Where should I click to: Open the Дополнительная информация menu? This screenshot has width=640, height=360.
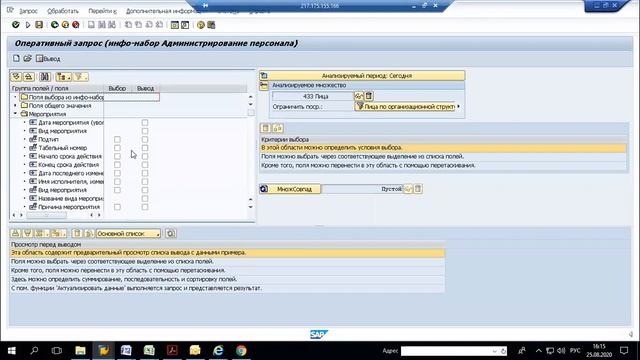click(163, 11)
